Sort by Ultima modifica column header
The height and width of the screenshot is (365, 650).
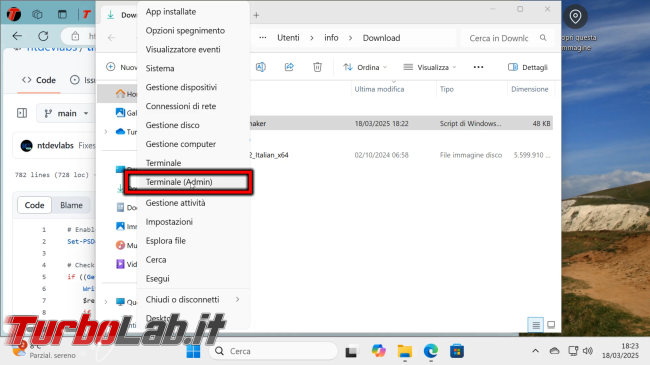point(379,89)
